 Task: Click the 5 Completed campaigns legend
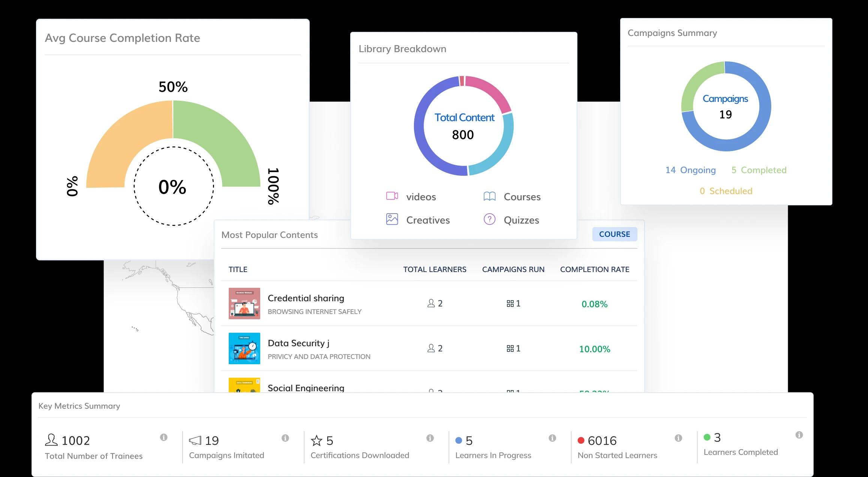pos(759,170)
